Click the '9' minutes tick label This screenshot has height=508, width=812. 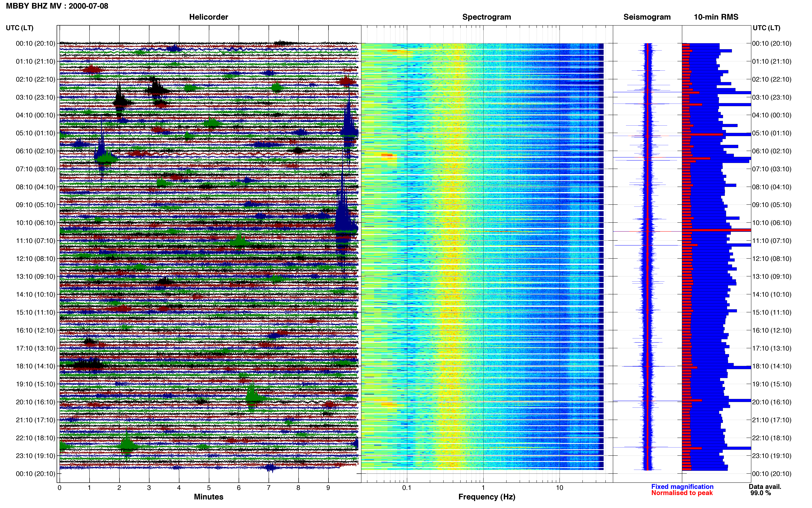click(328, 487)
